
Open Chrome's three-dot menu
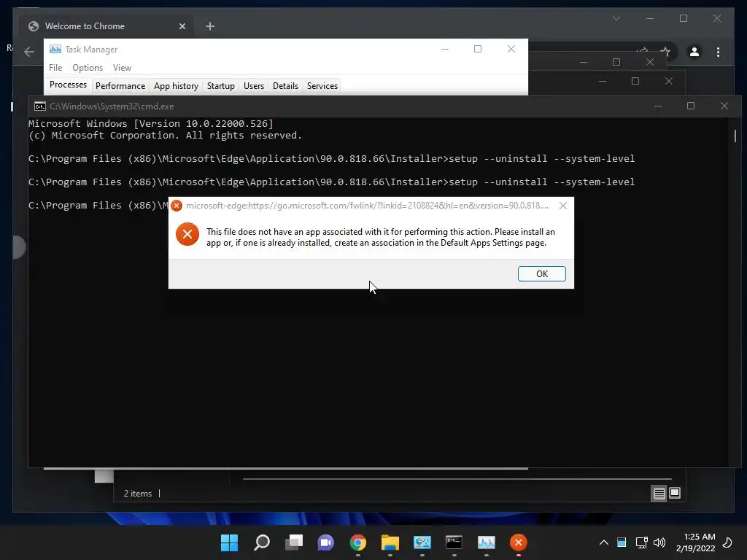[x=718, y=52]
